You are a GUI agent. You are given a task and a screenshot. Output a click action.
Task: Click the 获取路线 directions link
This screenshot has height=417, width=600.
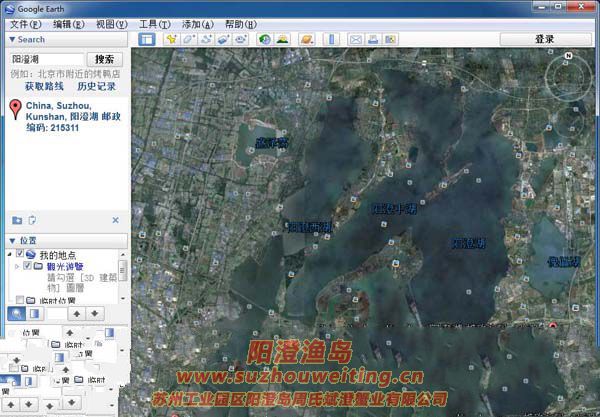pyautogui.click(x=45, y=87)
